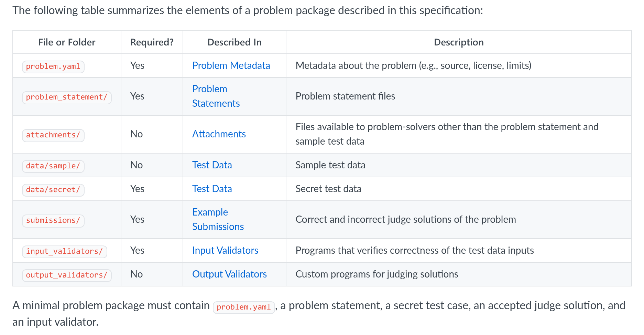
Task: Go to the Example Submissions link
Action: coord(218,219)
